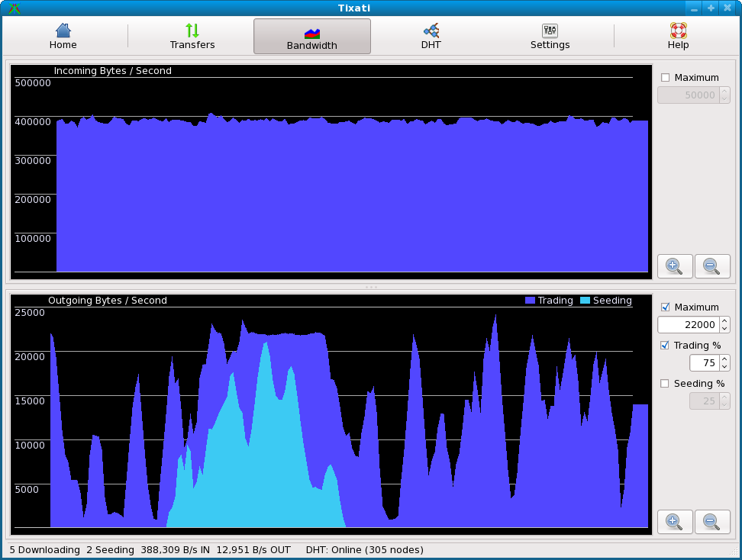
Task: Click '2 Seeding' in the status bar
Action: tap(110, 550)
